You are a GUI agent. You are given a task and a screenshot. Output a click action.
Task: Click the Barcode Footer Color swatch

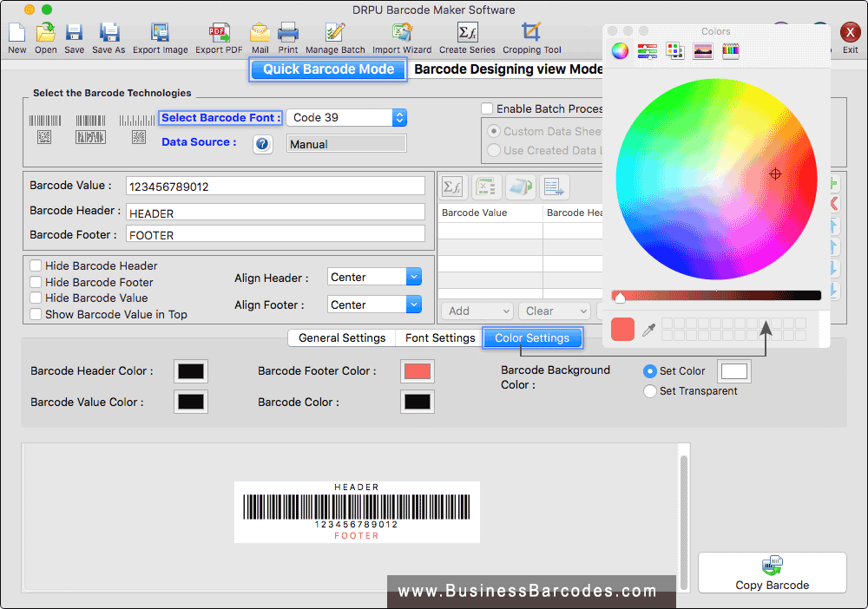[418, 371]
